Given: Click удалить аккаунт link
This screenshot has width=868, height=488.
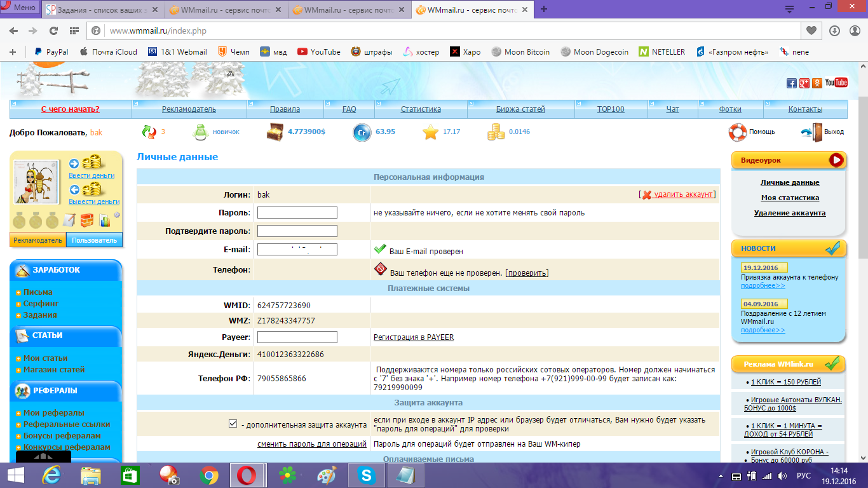Looking at the screenshot, I should pos(682,194).
